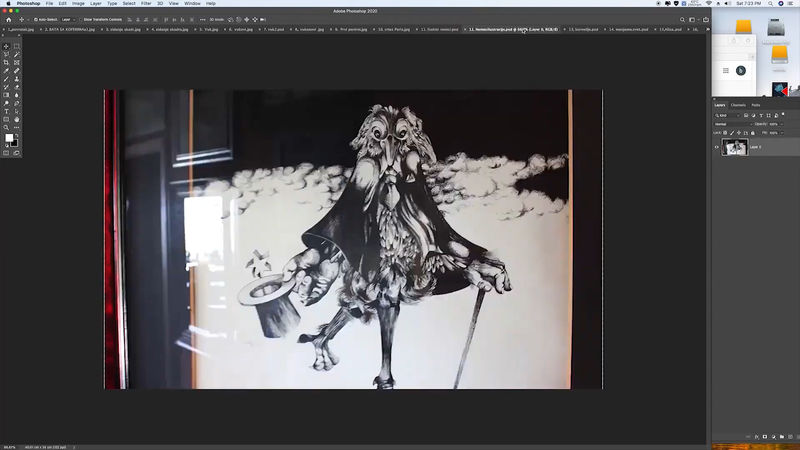Select the Eyedropper tool
Image resolution: width=800 pixels, height=450 pixels.
click(6, 70)
